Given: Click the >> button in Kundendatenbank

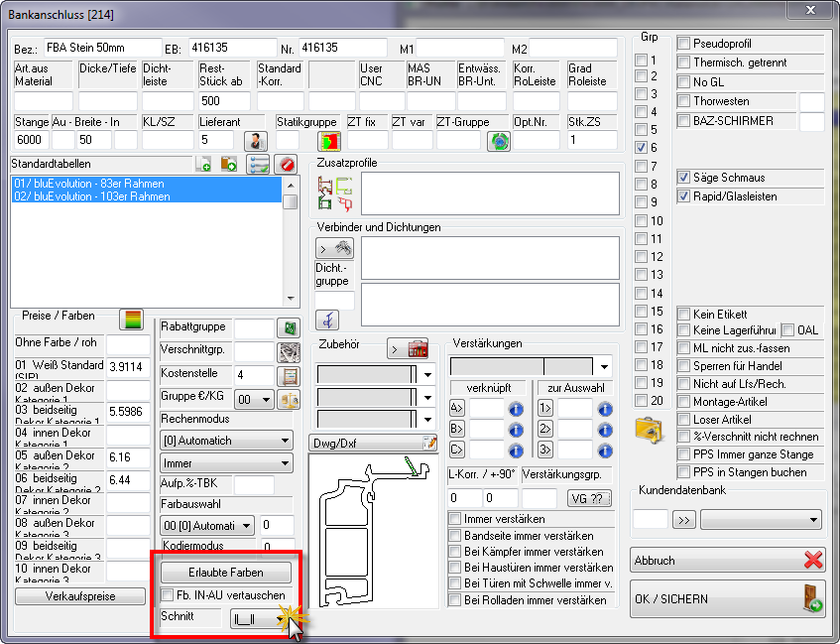Looking at the screenshot, I should point(684,520).
